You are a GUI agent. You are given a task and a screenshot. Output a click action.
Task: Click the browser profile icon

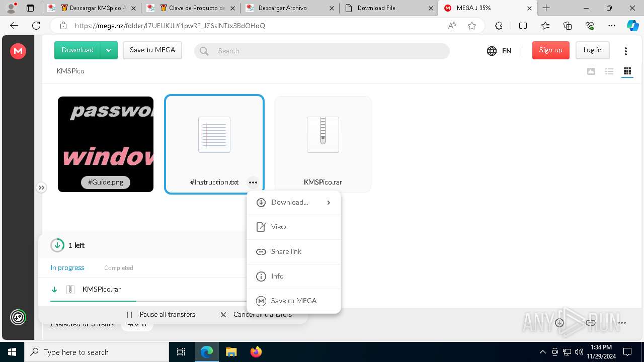click(11, 8)
